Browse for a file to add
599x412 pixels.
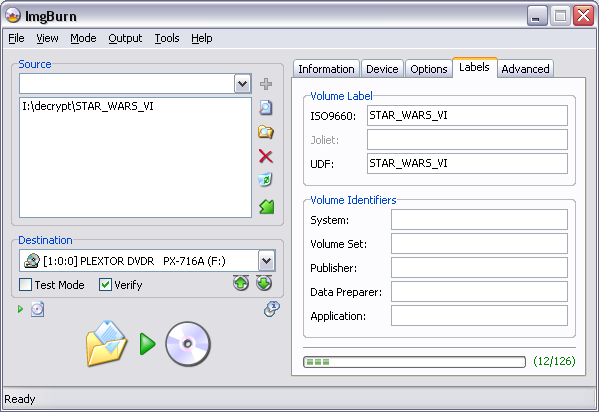tap(266, 108)
